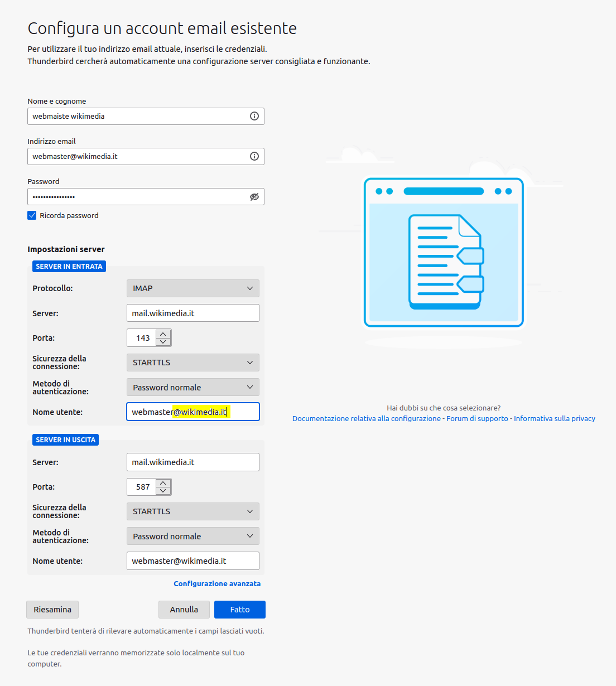Open the Protocollo IMAP dropdown
Screen dimensions: 616x686
[x=192, y=288]
